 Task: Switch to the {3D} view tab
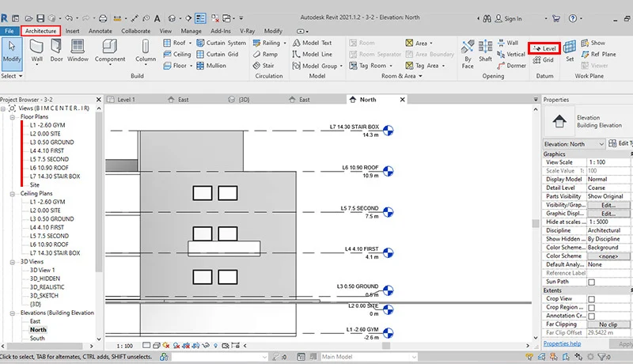244,100
